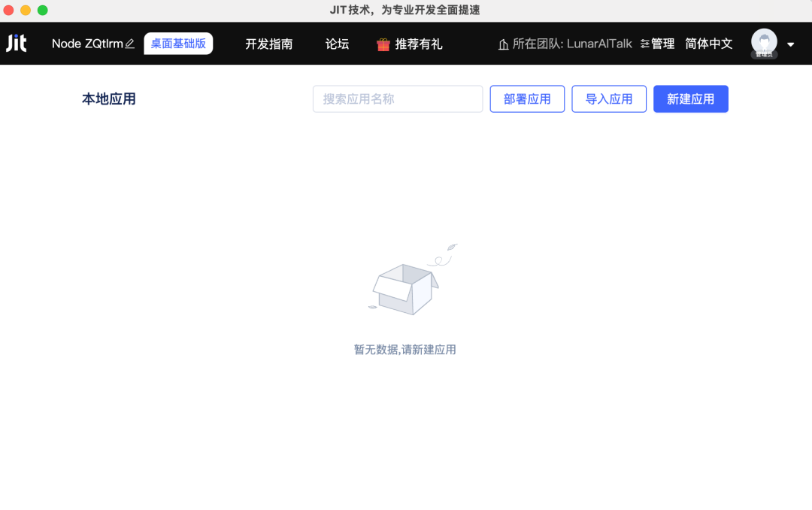Click the team building icon beside 所在团队
812x510 pixels.
tap(503, 44)
